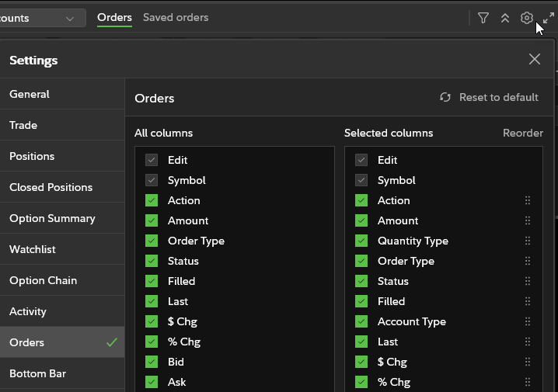Open the Watchlist settings category
This screenshot has width=558, height=392.
[33, 249]
